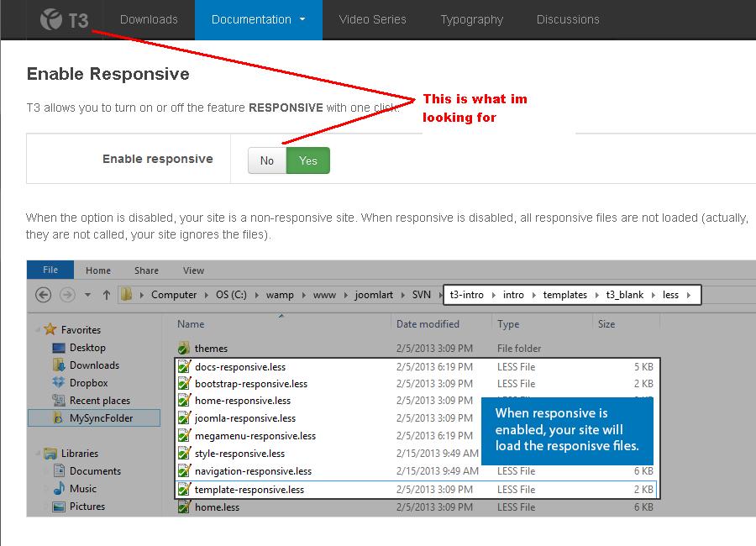
Task: Sort files by Date modified column
Action: [428, 324]
